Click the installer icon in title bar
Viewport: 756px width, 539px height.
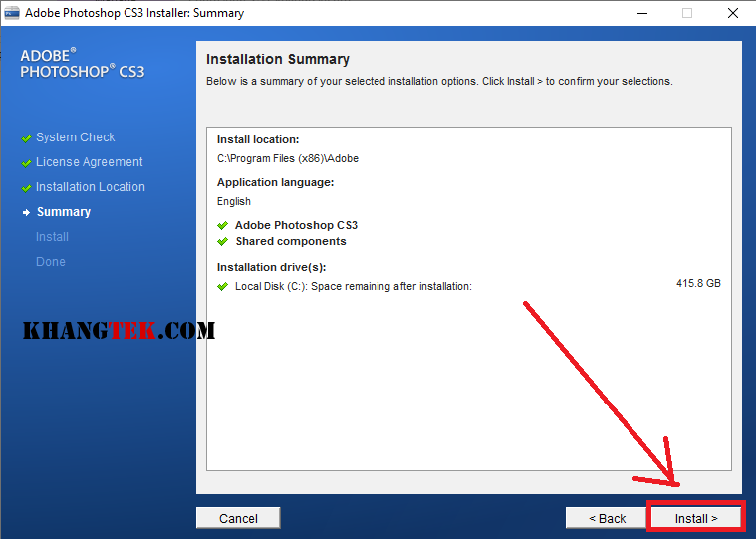click(12, 13)
